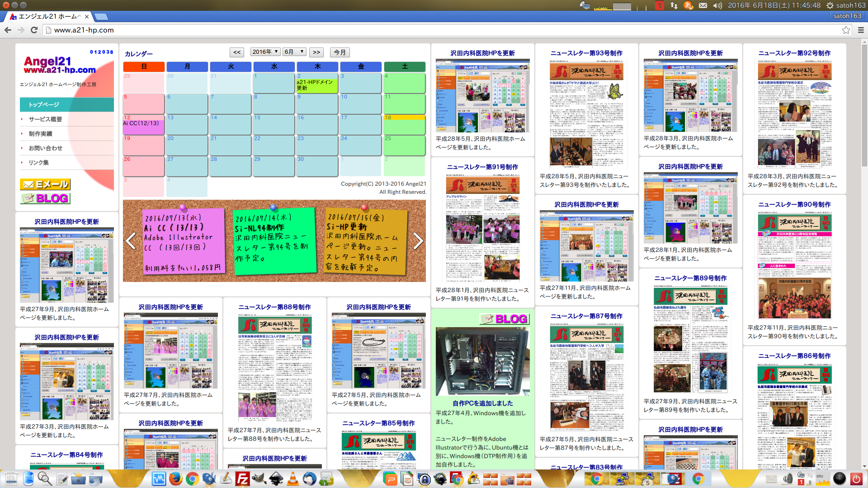Screen dimensions: 868x488
Task: Go to next month with >> button
Action: (x=316, y=52)
